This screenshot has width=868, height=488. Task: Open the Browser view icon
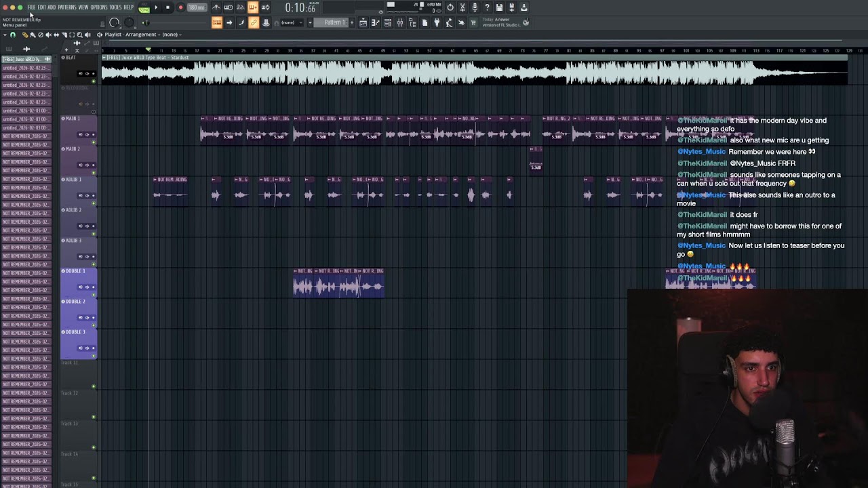[x=412, y=22]
